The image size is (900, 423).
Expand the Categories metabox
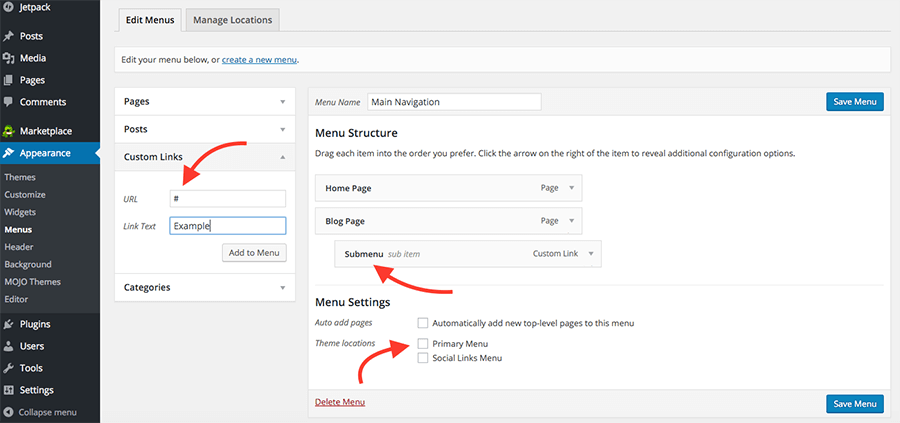point(282,288)
